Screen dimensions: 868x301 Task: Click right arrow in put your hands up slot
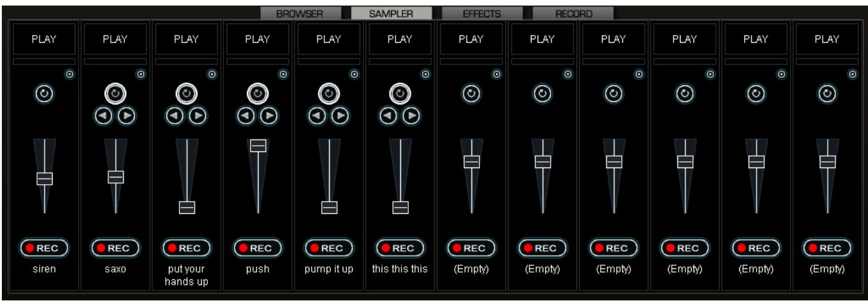(x=197, y=116)
